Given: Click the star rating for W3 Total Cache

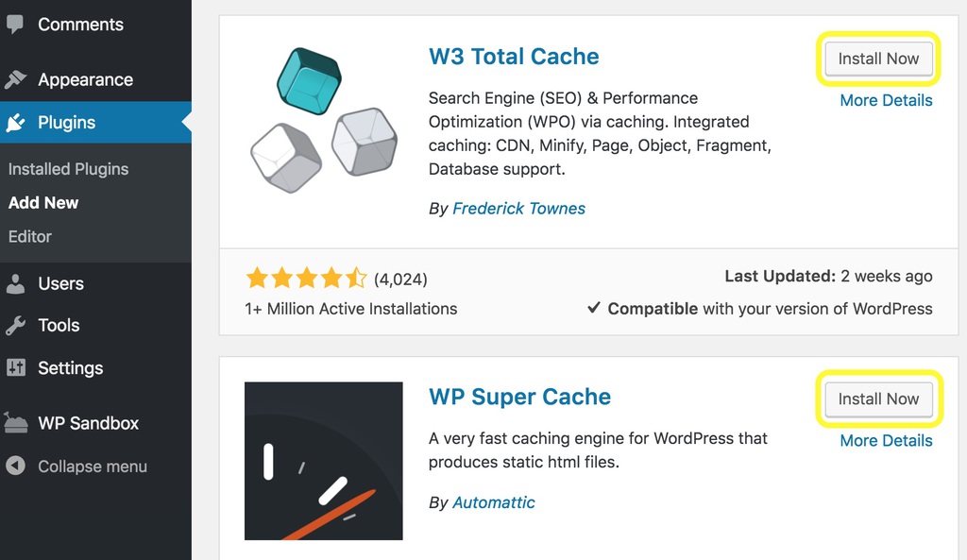Looking at the screenshot, I should click(x=307, y=277).
